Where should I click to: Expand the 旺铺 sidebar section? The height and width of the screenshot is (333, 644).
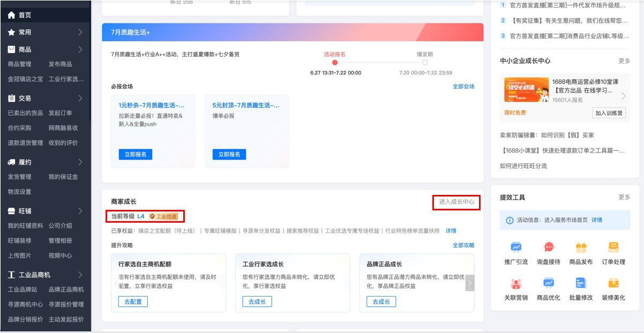click(x=80, y=211)
